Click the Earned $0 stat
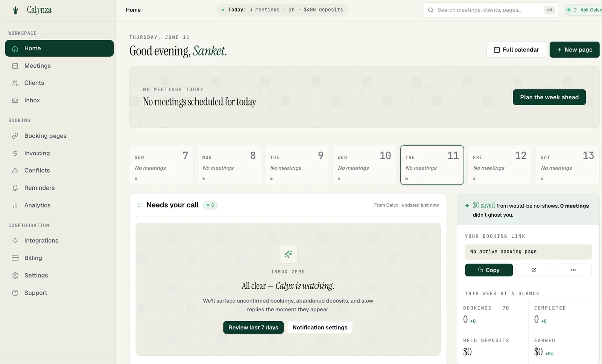 point(564,347)
